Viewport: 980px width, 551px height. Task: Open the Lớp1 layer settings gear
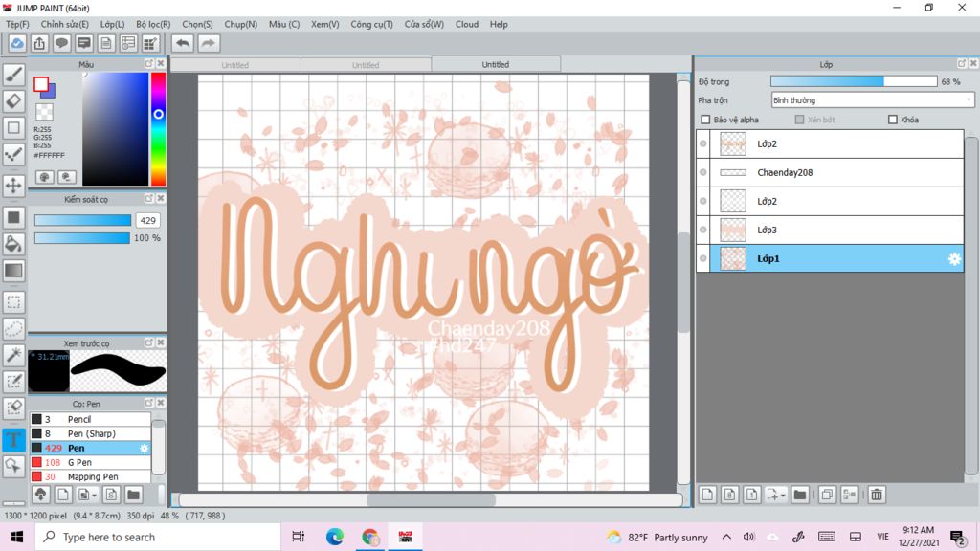click(954, 258)
